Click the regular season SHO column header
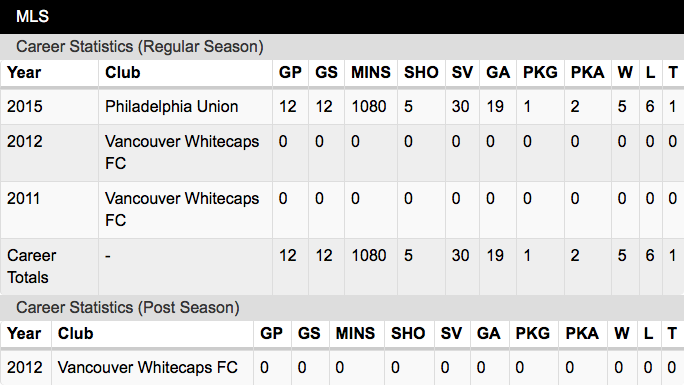Screen dimensions: 685x386 (421, 72)
